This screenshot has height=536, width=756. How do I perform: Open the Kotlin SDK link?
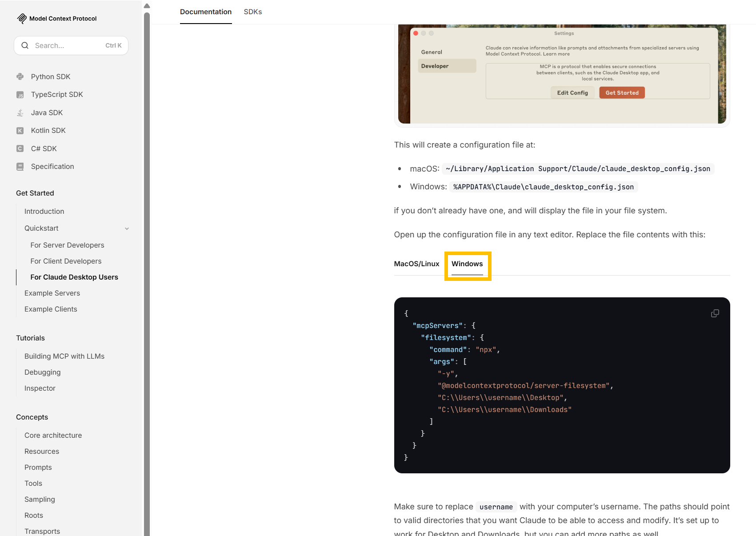(48, 131)
